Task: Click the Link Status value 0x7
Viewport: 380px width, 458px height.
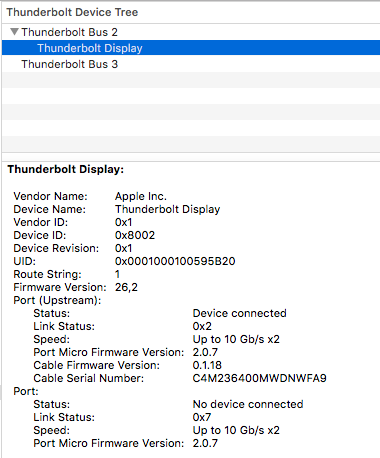Action: pos(202,417)
